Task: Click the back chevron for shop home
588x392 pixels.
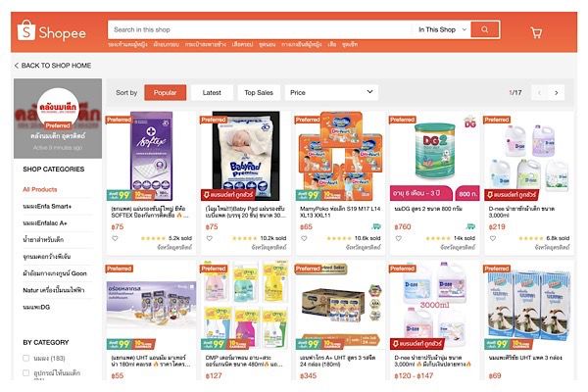Action: 16,66
